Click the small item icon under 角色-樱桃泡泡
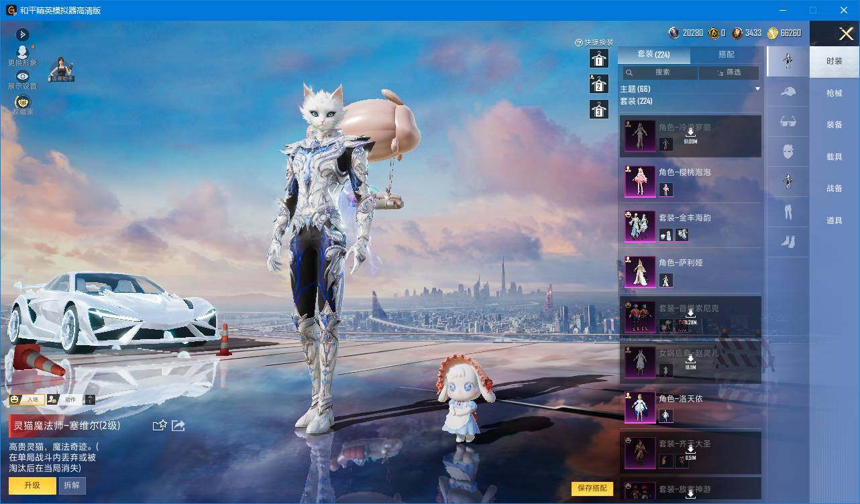The height and width of the screenshot is (504, 860). [665, 190]
